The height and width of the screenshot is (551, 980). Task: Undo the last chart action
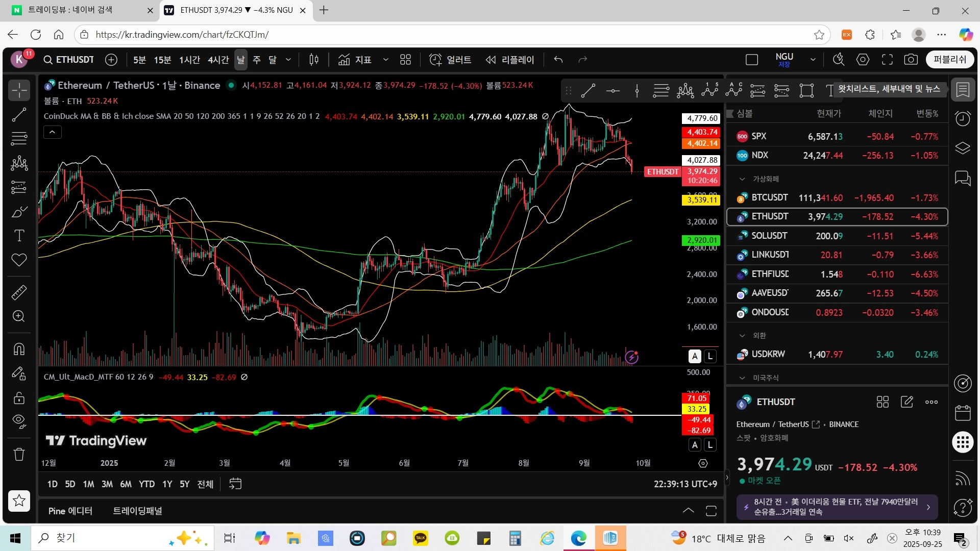pos(558,60)
